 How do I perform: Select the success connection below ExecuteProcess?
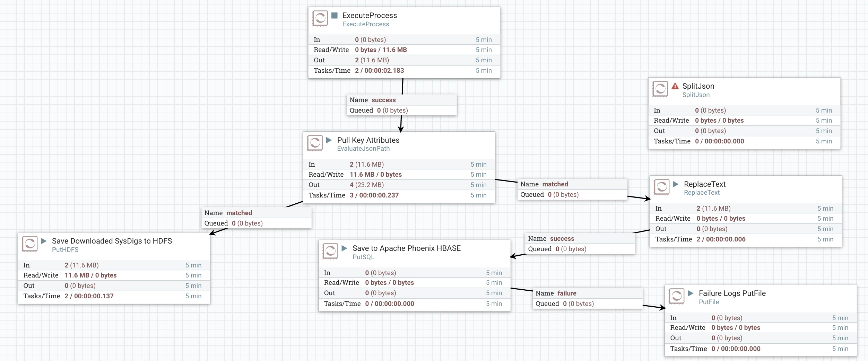(x=402, y=105)
